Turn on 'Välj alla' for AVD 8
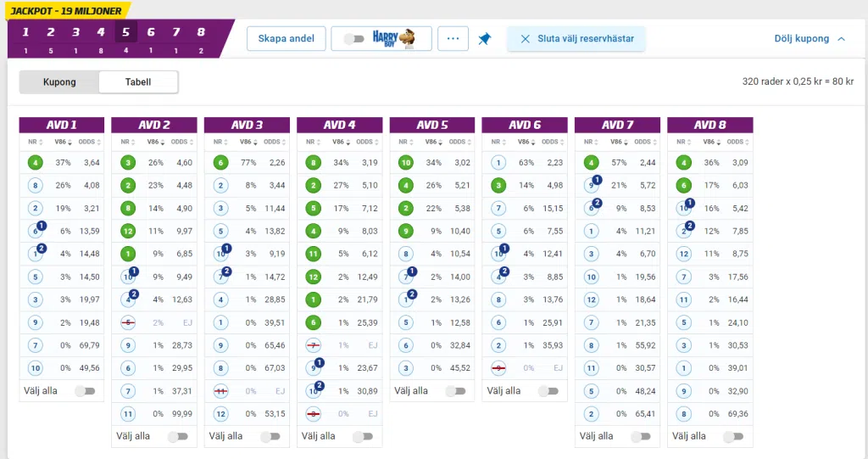 click(x=732, y=436)
